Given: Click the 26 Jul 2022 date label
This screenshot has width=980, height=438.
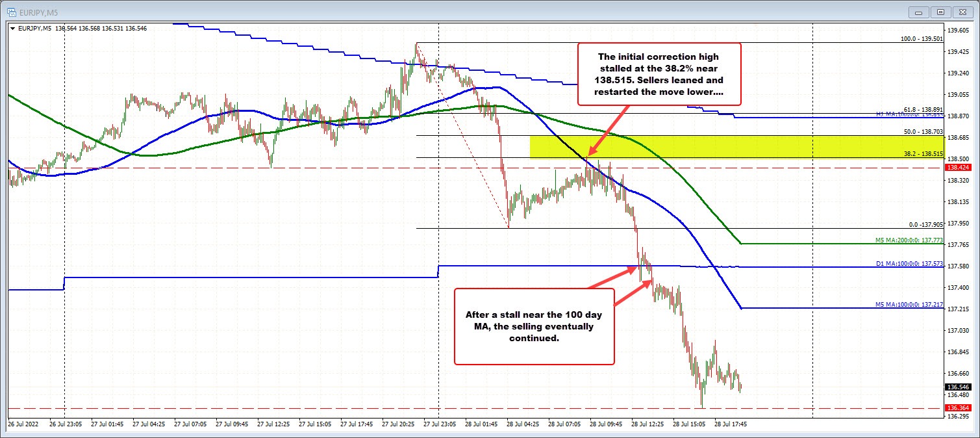Looking at the screenshot, I should pos(24,423).
